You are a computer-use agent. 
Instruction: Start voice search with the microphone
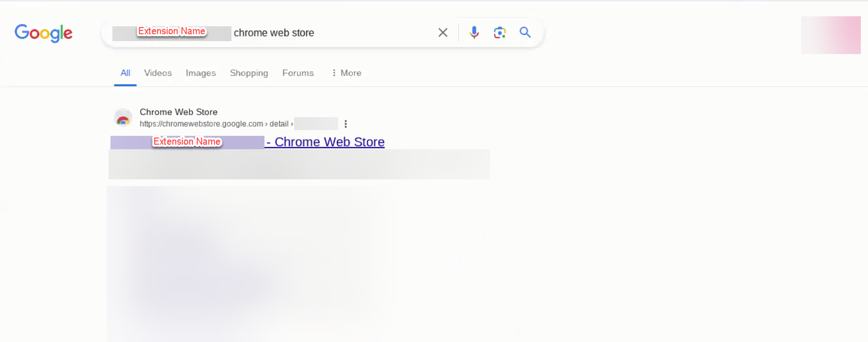[474, 33]
